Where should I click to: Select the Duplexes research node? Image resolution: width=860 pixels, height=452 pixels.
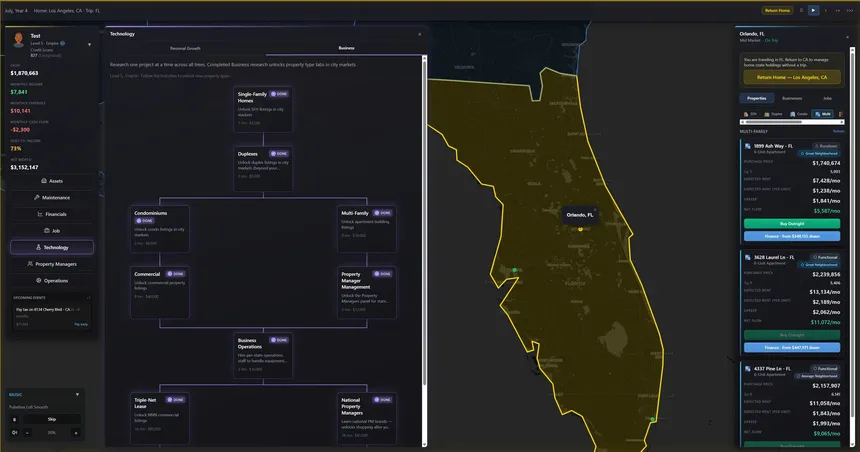[x=263, y=168]
